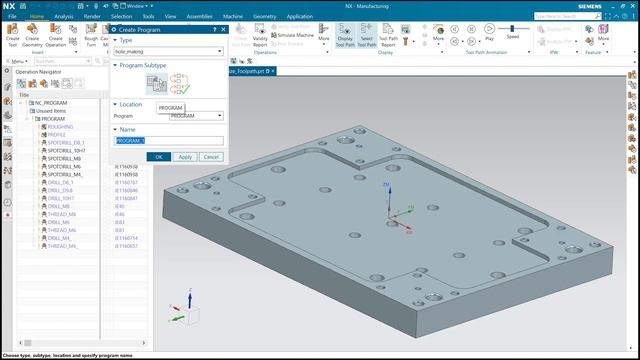The image size is (640, 360).
Task: Click the Rough Turn icon
Action: (x=91, y=35)
